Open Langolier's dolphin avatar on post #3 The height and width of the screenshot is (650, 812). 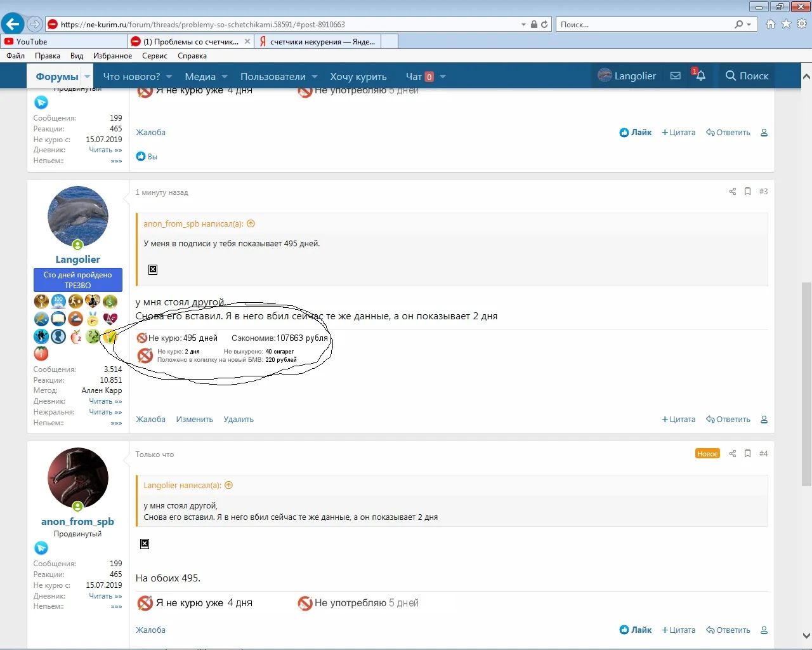(78, 216)
